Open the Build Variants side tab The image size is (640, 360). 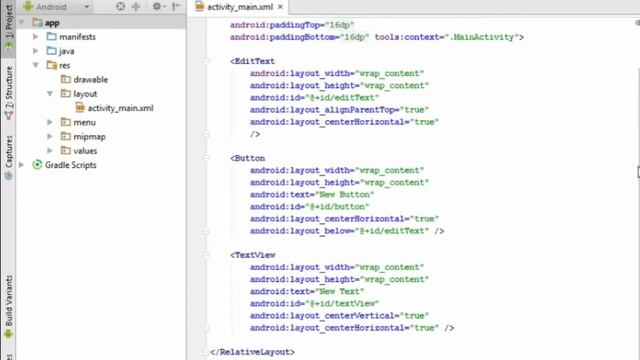tap(9, 306)
